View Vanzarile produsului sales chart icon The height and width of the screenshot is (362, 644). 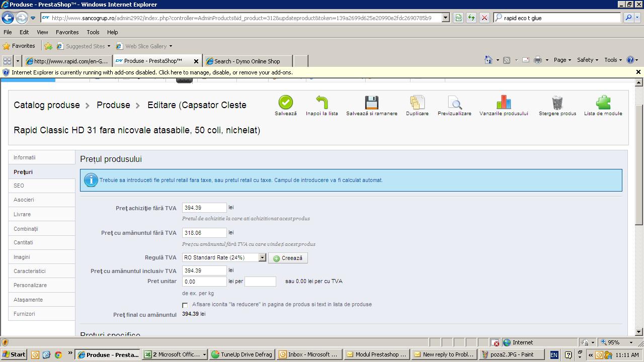click(504, 102)
